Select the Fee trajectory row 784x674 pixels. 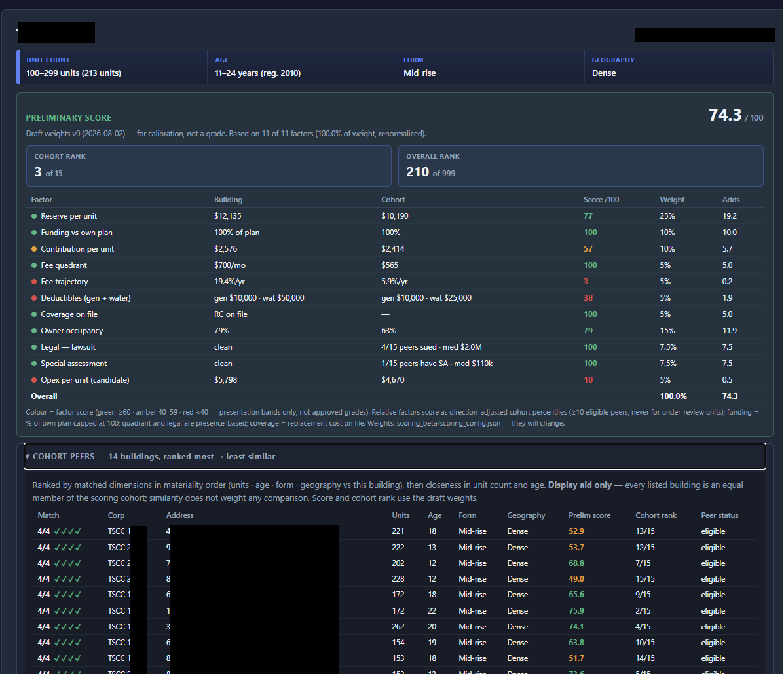394,282
